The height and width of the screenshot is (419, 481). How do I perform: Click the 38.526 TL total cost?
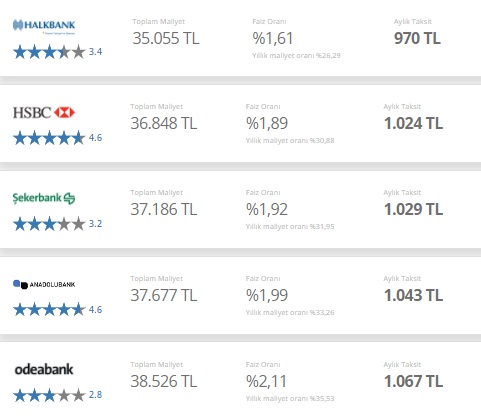pos(164,381)
